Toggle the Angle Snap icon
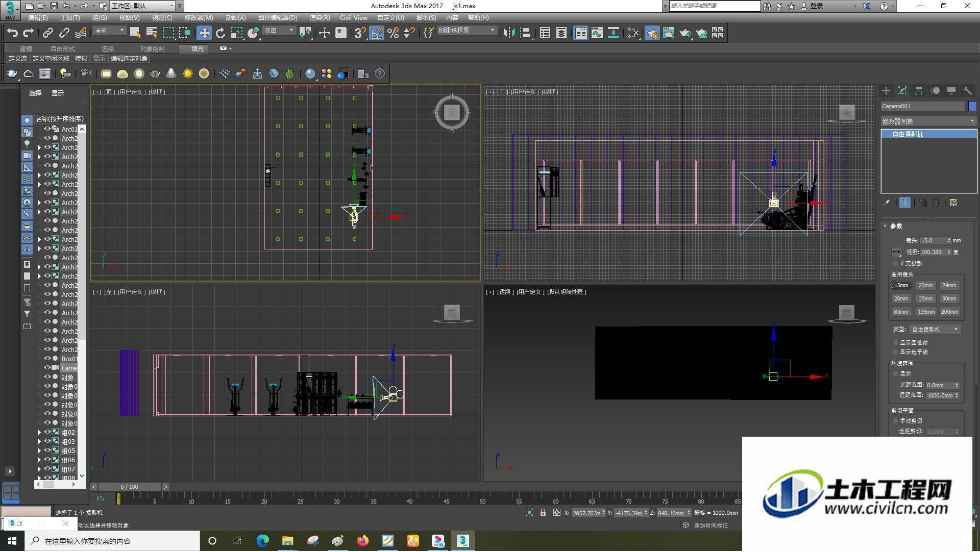980x552 pixels. tap(377, 33)
